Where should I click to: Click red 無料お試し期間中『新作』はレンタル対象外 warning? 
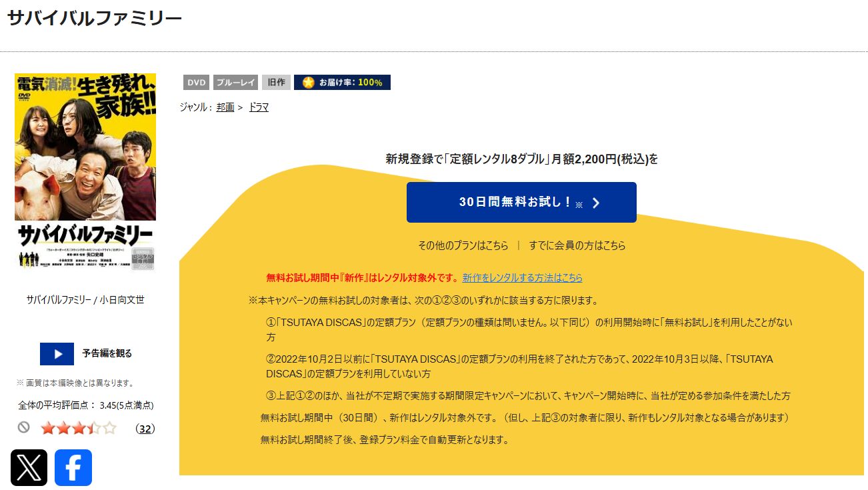pos(363,278)
